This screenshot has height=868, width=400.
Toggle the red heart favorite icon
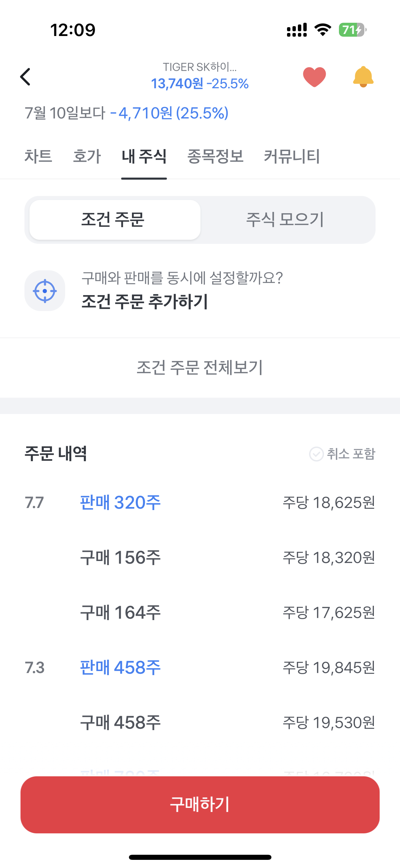point(314,77)
